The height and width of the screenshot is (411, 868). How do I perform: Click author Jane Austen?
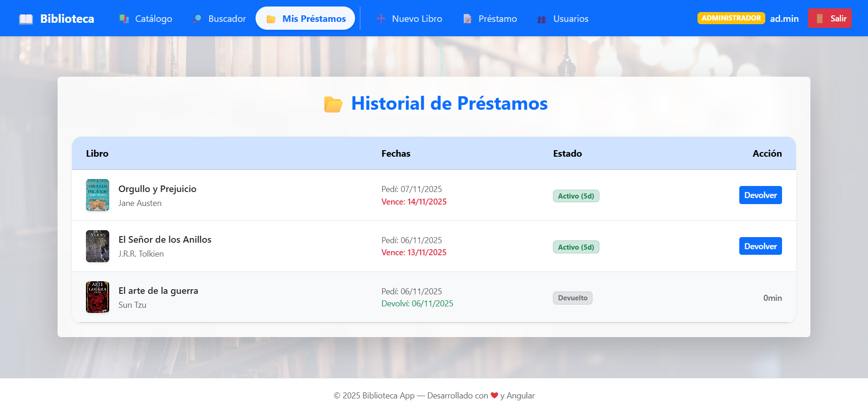tap(140, 203)
